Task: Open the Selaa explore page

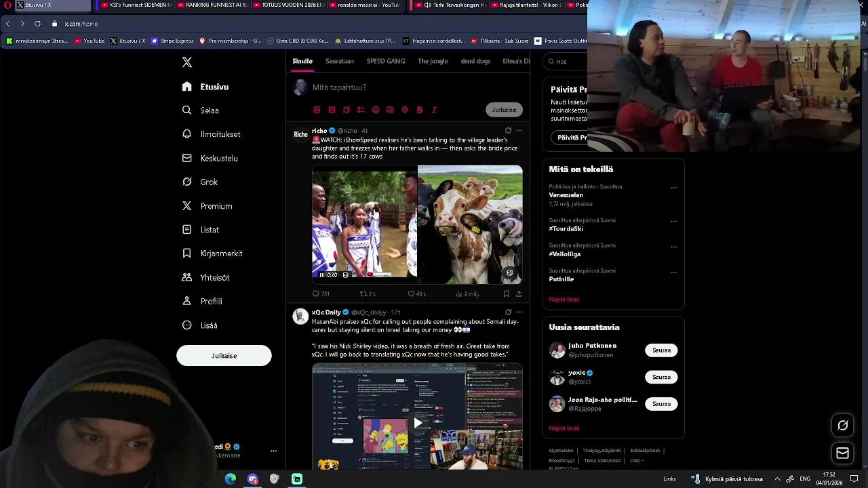Action: pyautogui.click(x=201, y=110)
